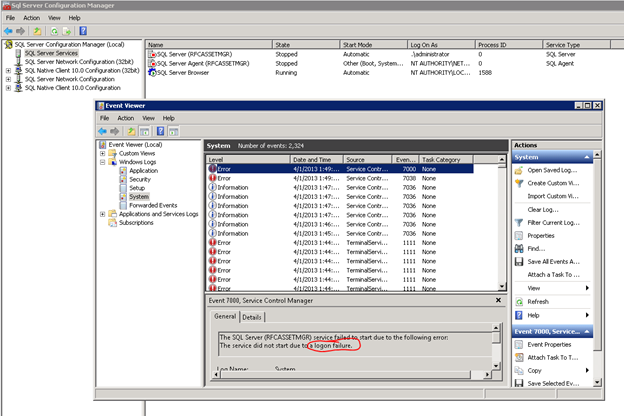The width and height of the screenshot is (624, 416).
Task: Open Help menu in Event Viewer
Action: (x=169, y=118)
